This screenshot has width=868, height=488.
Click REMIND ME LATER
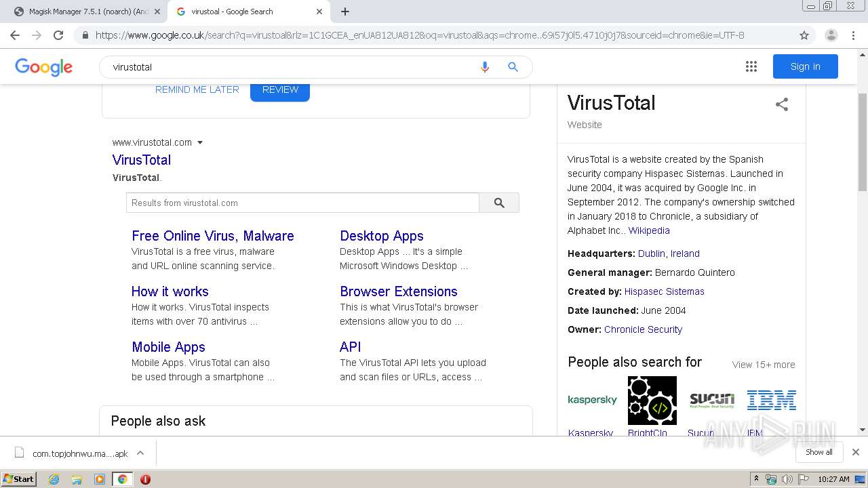(x=197, y=89)
